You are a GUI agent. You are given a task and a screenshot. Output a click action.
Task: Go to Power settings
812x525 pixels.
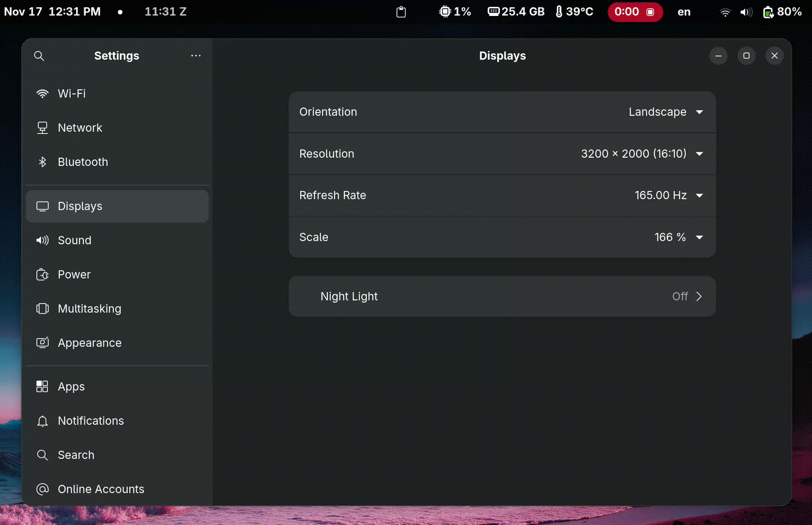click(x=118, y=274)
